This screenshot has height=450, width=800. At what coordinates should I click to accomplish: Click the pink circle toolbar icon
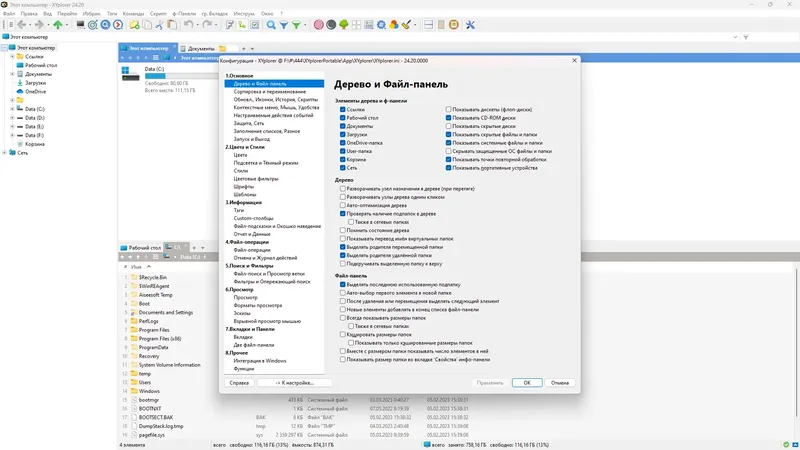(x=318, y=24)
